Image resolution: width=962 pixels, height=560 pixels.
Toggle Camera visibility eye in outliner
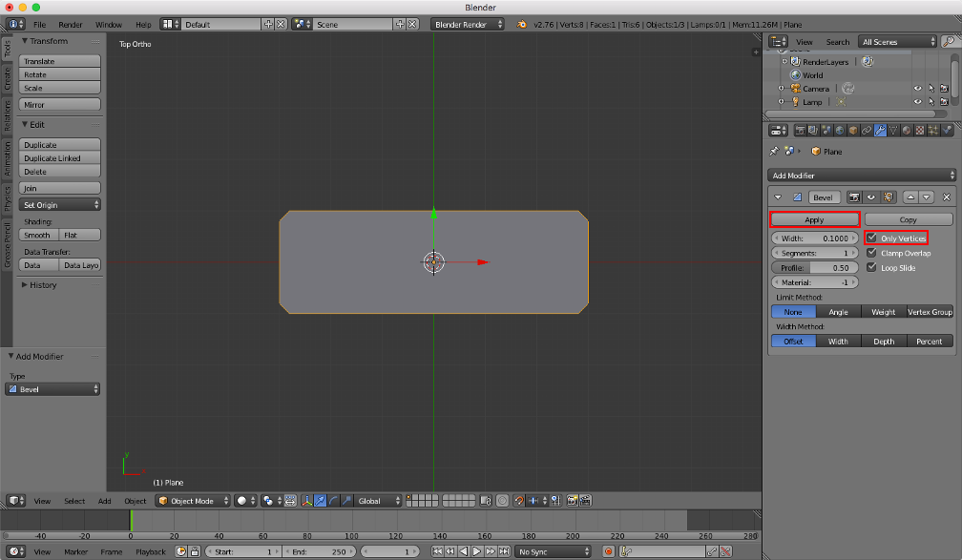coord(918,89)
